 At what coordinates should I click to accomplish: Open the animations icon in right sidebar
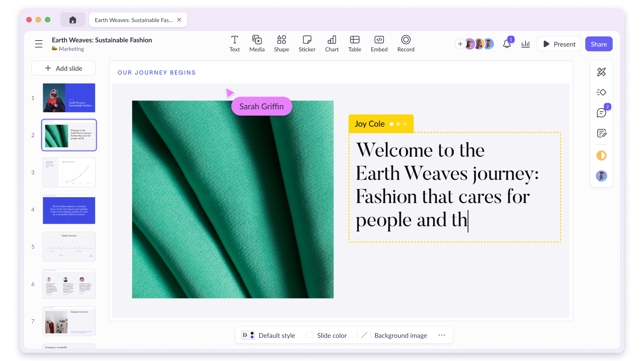(x=601, y=92)
